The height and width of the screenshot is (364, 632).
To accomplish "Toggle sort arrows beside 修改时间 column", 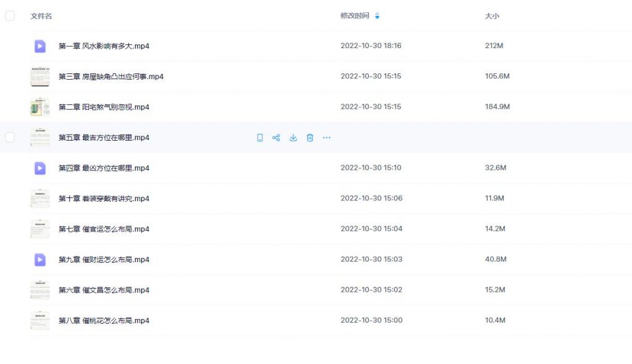I will click(377, 16).
